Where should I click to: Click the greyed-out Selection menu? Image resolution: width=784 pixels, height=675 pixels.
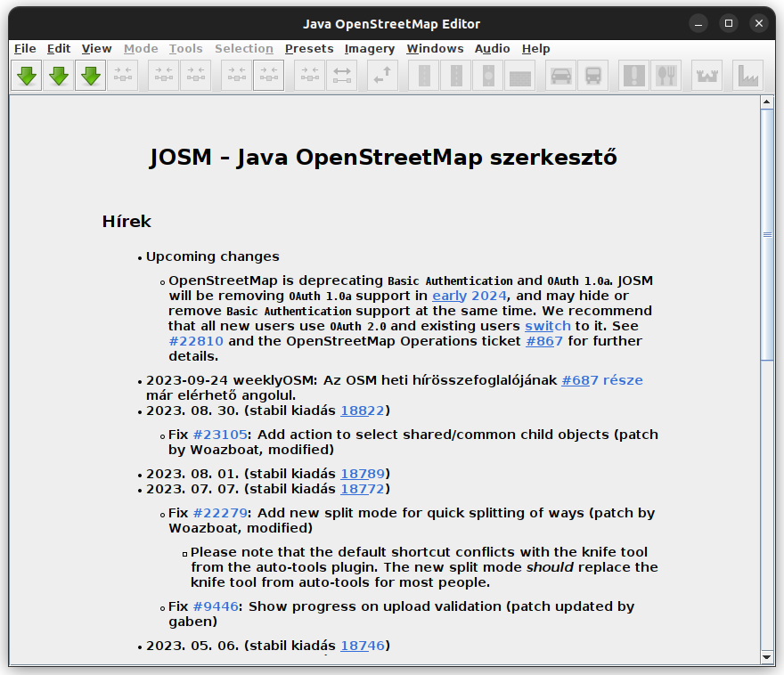(244, 48)
